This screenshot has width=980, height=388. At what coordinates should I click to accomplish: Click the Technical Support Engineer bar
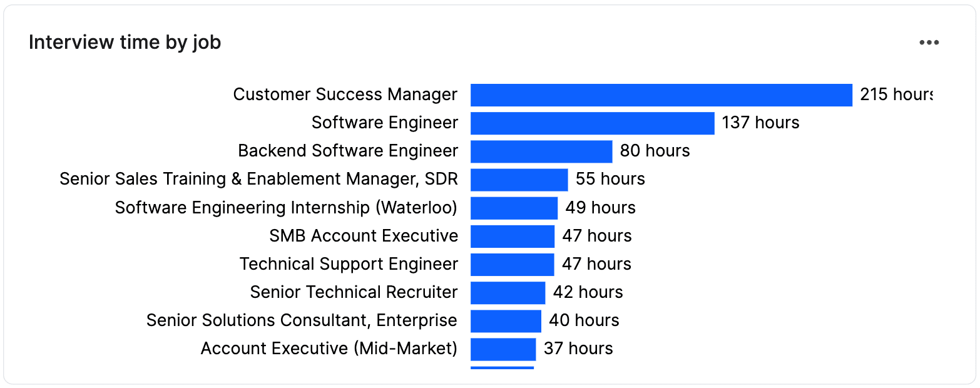coord(512,264)
